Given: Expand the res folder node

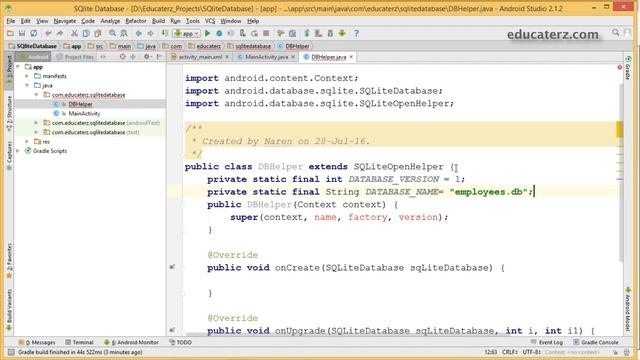Looking at the screenshot, I should [x=27, y=142].
